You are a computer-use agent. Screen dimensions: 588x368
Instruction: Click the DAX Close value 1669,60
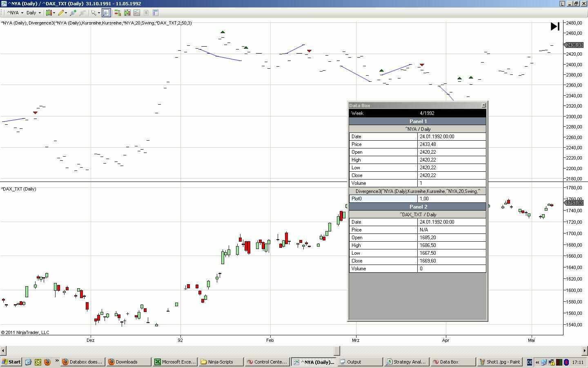[x=452, y=261]
